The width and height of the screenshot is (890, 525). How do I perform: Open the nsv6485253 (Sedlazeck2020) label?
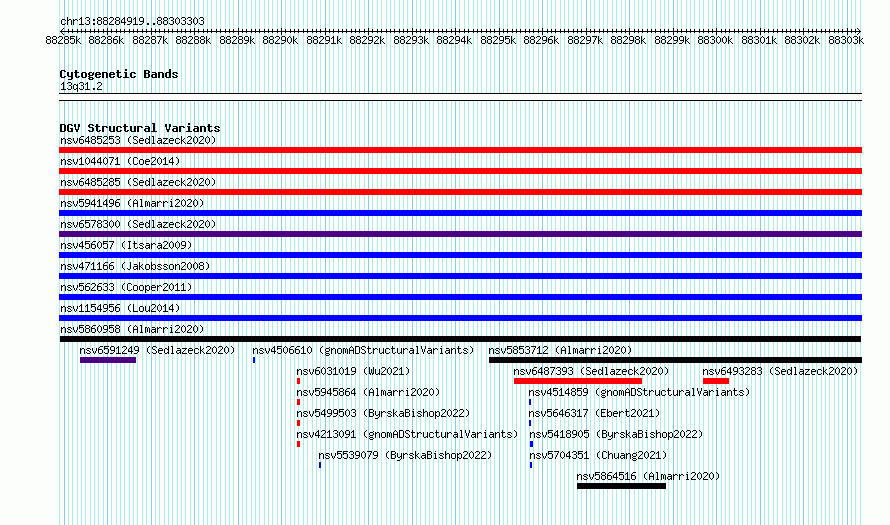point(138,140)
